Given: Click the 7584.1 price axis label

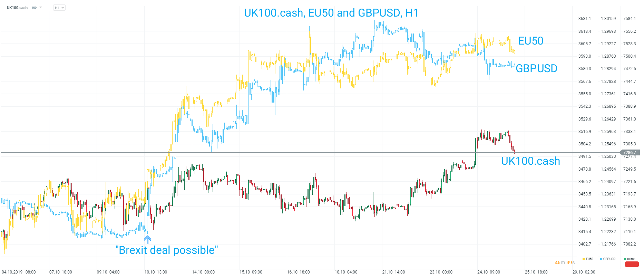Looking at the screenshot, I should pos(629,19).
